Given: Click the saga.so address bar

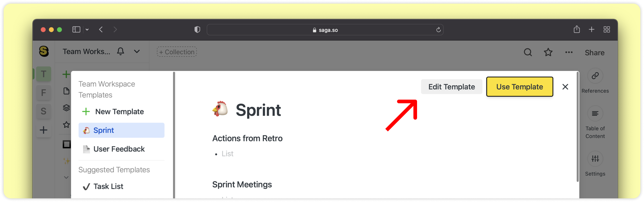Looking at the screenshot, I should pos(325,30).
